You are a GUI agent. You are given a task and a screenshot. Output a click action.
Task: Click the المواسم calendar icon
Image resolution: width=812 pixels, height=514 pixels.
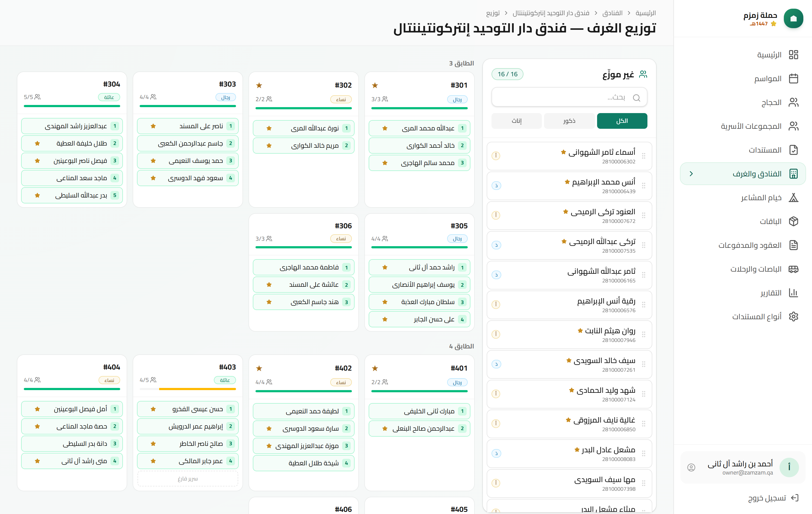[793, 78]
